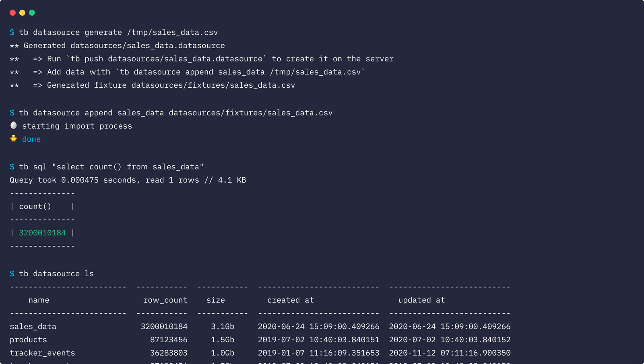
Task: Click the egg emoji before starting import
Action: [x=14, y=125]
